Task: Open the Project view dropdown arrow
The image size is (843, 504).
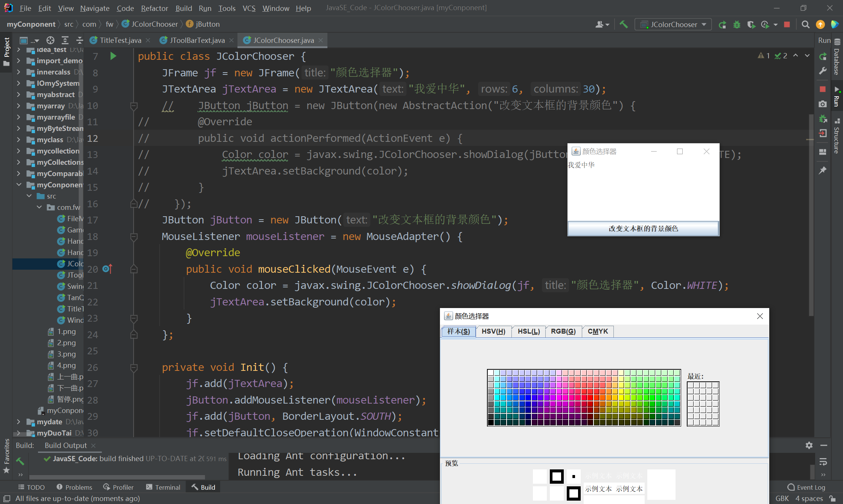Action: (x=37, y=41)
